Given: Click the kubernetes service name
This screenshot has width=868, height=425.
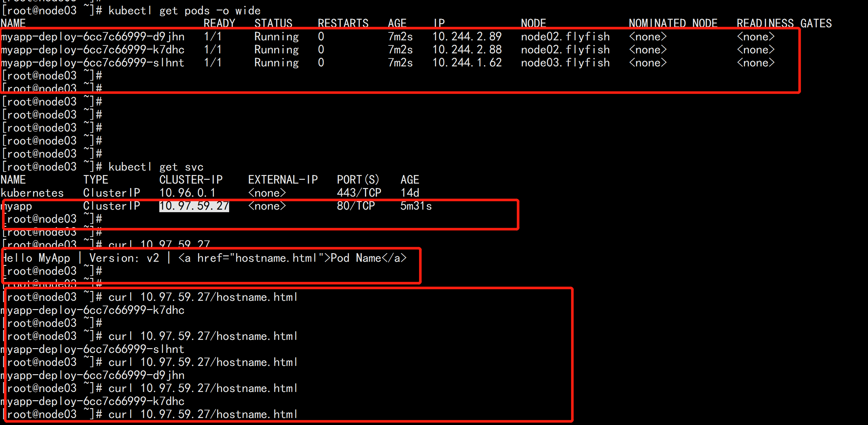Looking at the screenshot, I should coord(32,193).
